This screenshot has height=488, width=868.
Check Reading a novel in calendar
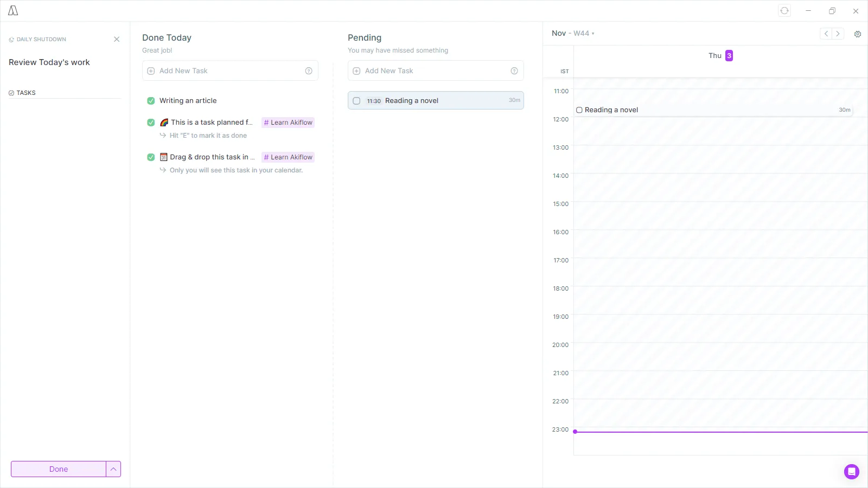pyautogui.click(x=579, y=110)
